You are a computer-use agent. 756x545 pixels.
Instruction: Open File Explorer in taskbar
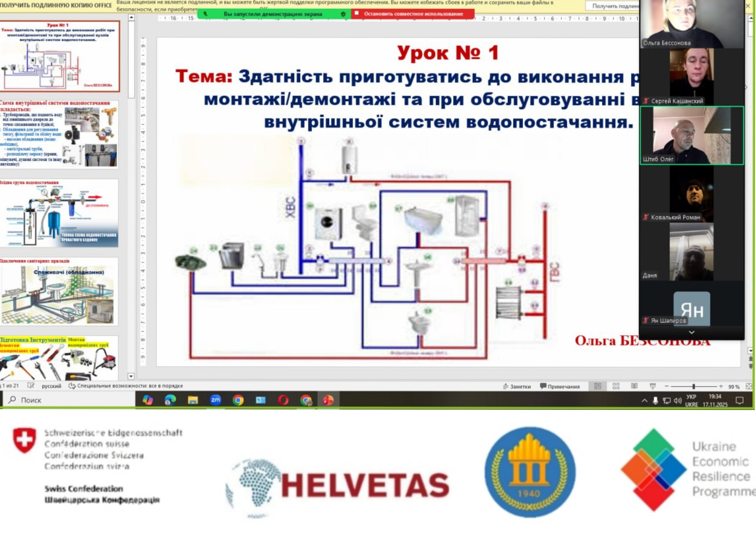click(193, 400)
